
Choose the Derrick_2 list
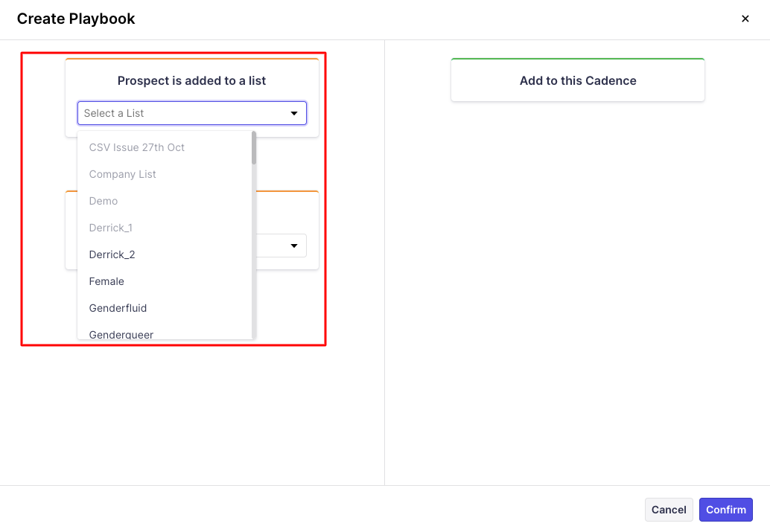pyautogui.click(x=112, y=254)
